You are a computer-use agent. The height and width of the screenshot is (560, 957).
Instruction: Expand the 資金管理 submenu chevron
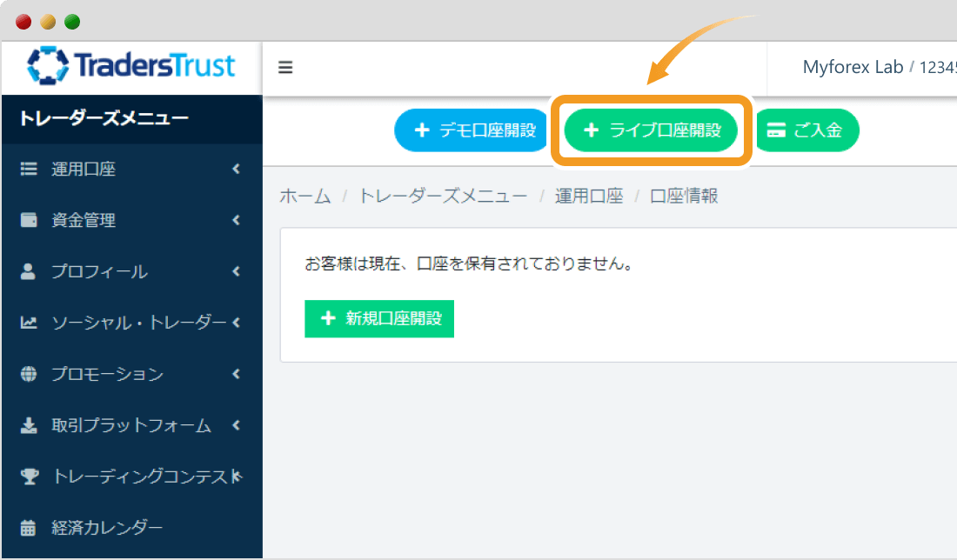236,221
